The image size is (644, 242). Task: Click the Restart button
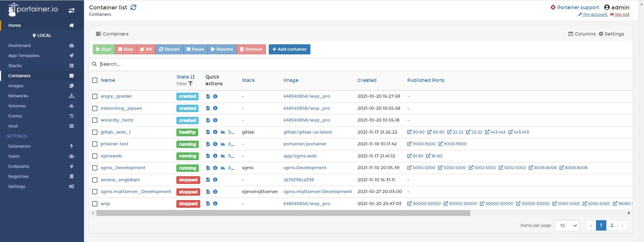click(x=169, y=49)
